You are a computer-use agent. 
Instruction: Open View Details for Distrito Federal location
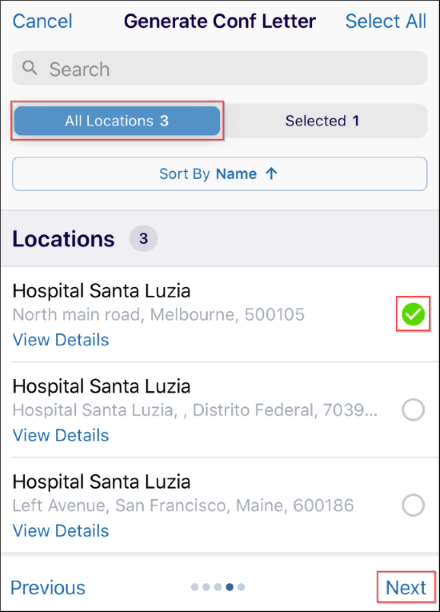click(61, 435)
